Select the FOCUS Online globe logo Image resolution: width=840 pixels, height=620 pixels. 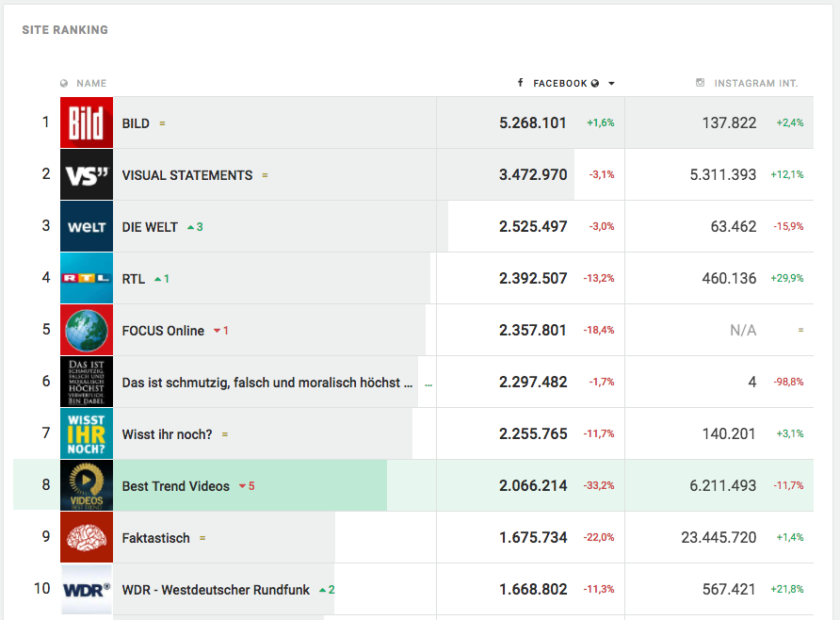(x=87, y=331)
